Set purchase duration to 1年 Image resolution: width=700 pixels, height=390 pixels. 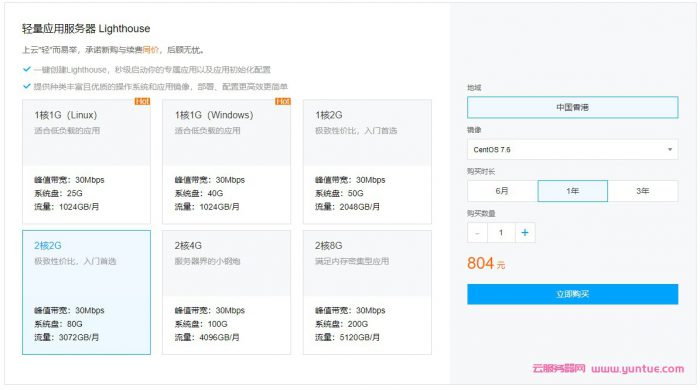(x=572, y=191)
